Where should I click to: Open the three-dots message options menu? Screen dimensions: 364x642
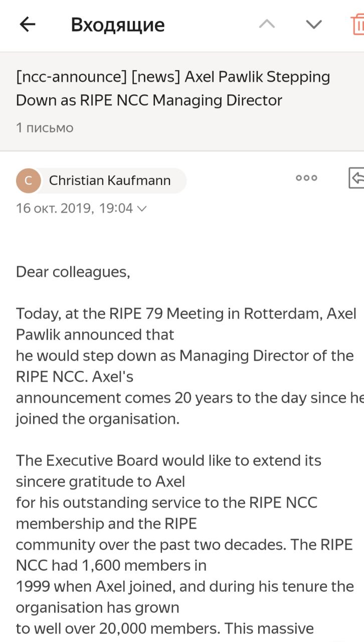[x=306, y=178]
